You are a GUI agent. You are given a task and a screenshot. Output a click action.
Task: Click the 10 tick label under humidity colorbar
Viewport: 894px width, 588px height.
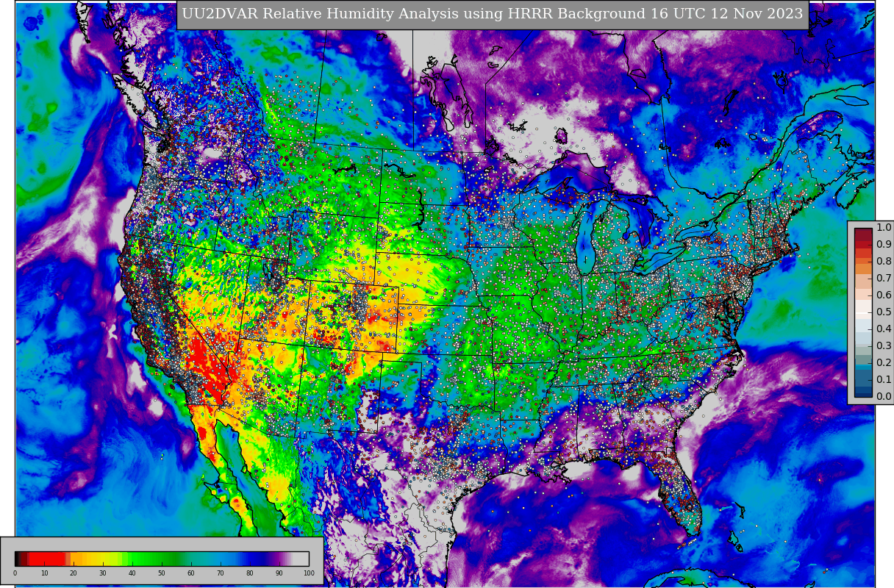tap(44, 573)
